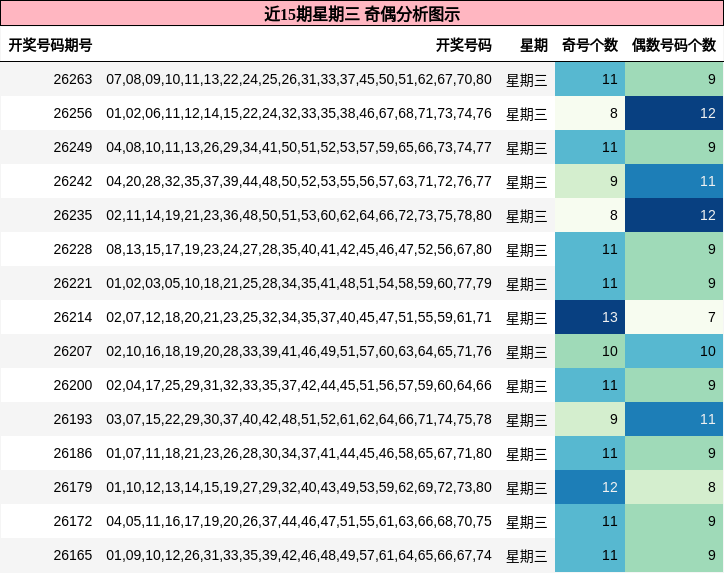Click the winning numbers of issue 26242
The height and width of the screenshot is (573, 724).
coord(299,181)
